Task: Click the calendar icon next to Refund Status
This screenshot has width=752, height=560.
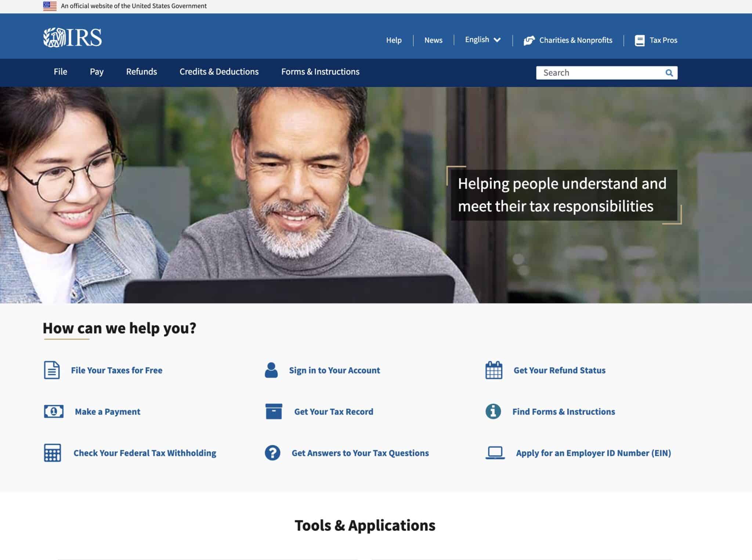Action: pyautogui.click(x=493, y=370)
